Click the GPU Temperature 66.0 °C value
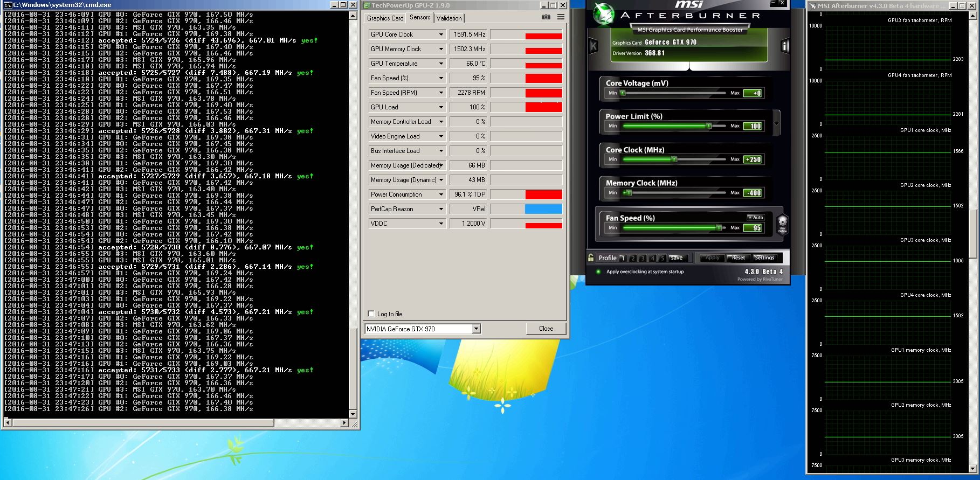This screenshot has width=980, height=480. (468, 64)
